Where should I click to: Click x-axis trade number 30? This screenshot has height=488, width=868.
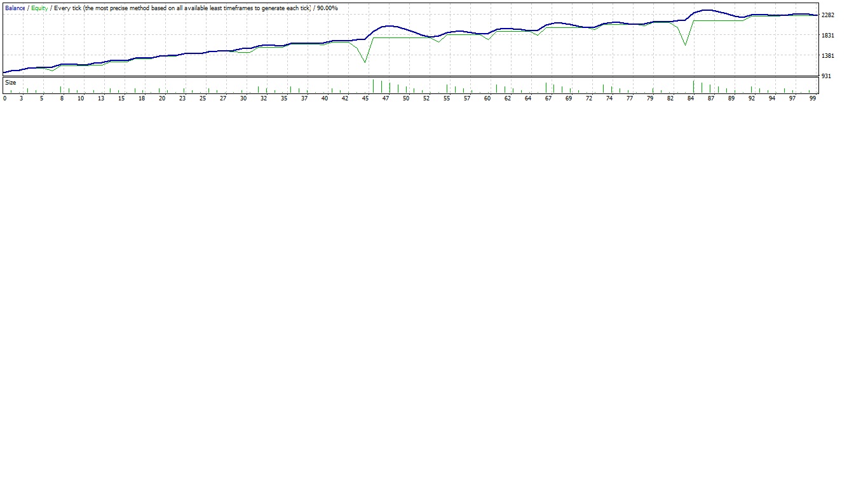(243, 98)
